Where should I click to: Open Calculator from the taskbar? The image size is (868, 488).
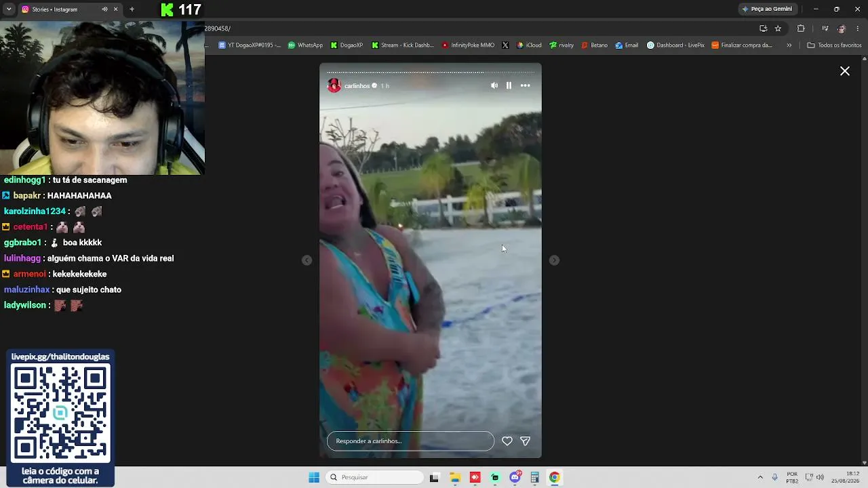pyautogui.click(x=534, y=477)
